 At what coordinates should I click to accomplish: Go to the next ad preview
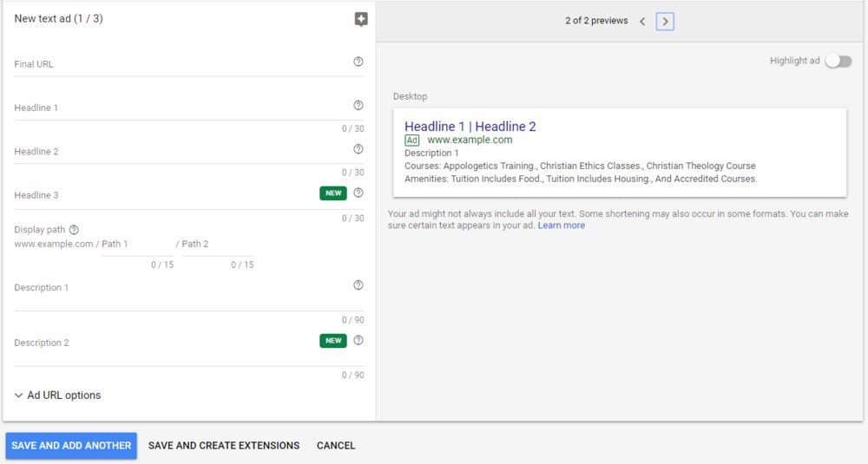point(665,22)
